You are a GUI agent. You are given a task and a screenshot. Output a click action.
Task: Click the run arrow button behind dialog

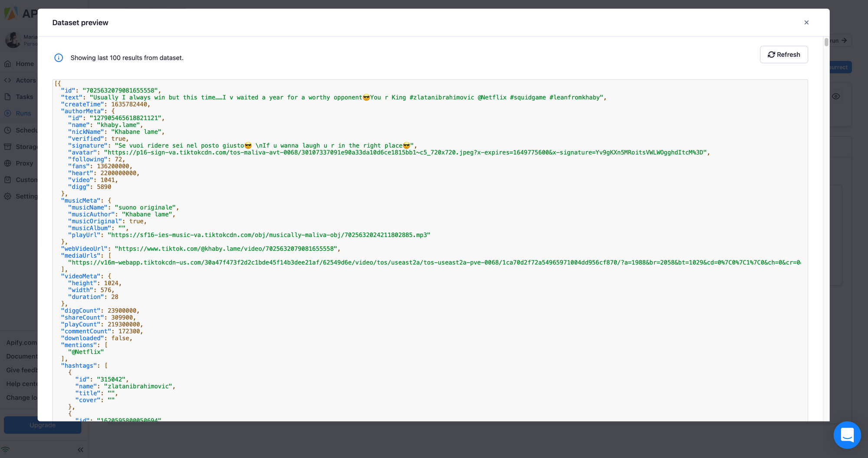tap(840, 40)
